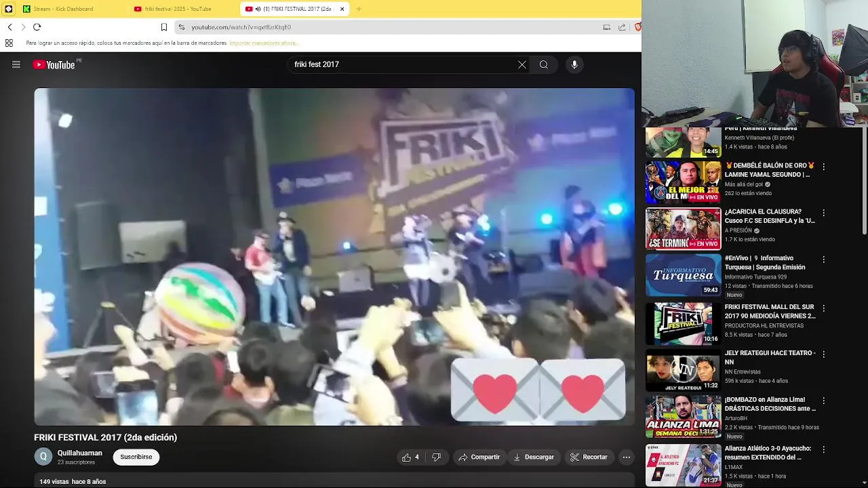
Task: Subscribe with the Suscribirse button
Action: pos(136,457)
